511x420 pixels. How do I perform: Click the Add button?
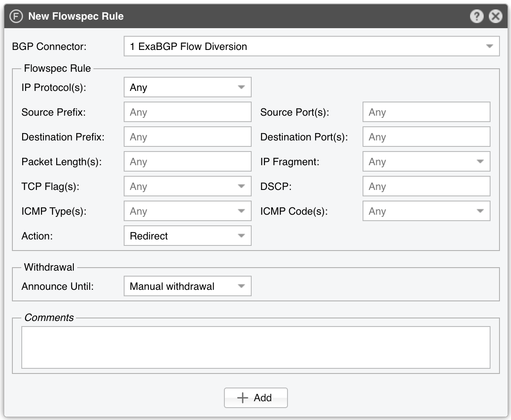coord(256,397)
